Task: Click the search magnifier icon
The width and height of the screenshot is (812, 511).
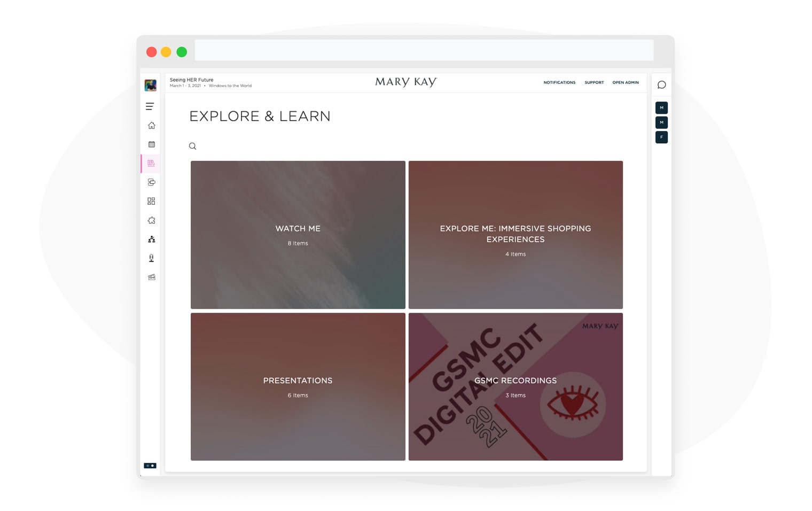Action: 192,146
